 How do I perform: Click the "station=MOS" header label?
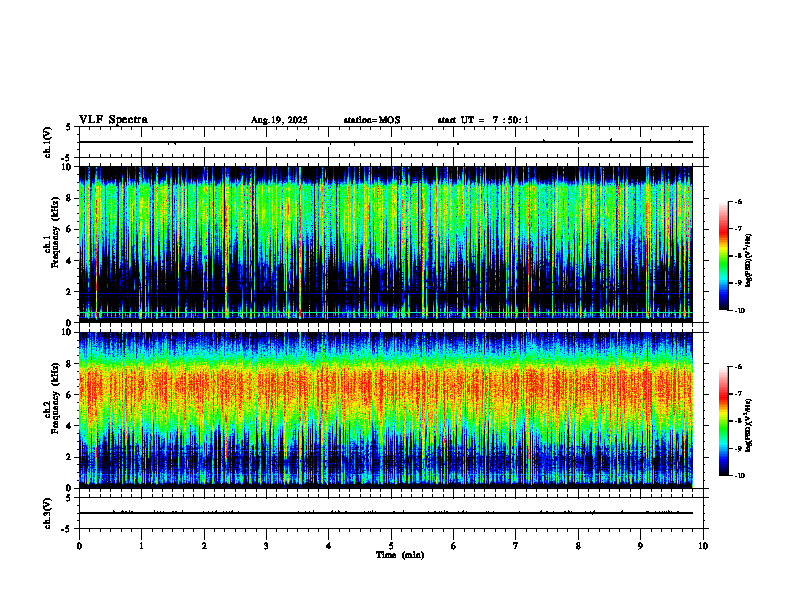pos(372,120)
